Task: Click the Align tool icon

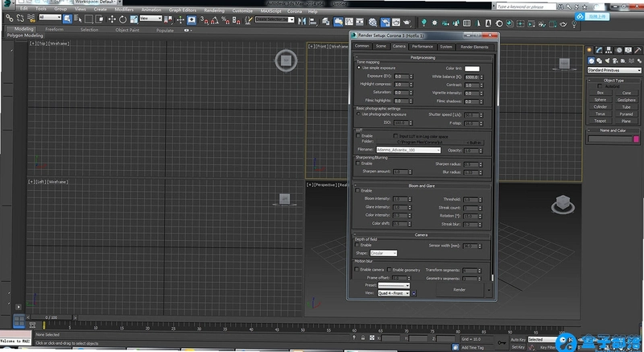Action: (313, 21)
